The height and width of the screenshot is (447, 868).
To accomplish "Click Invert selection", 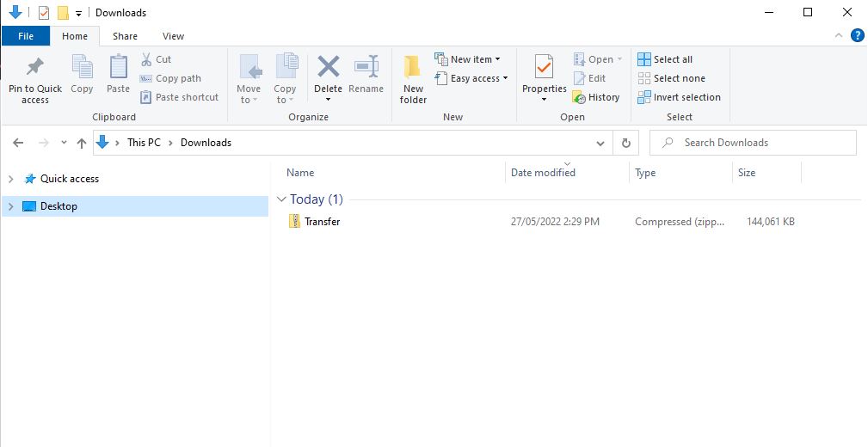I will coord(680,97).
